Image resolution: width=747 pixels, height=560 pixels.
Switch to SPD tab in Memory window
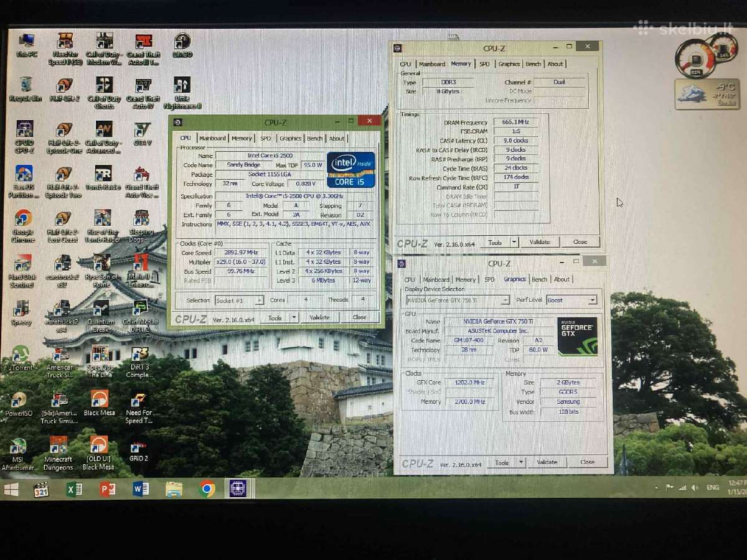tap(484, 64)
